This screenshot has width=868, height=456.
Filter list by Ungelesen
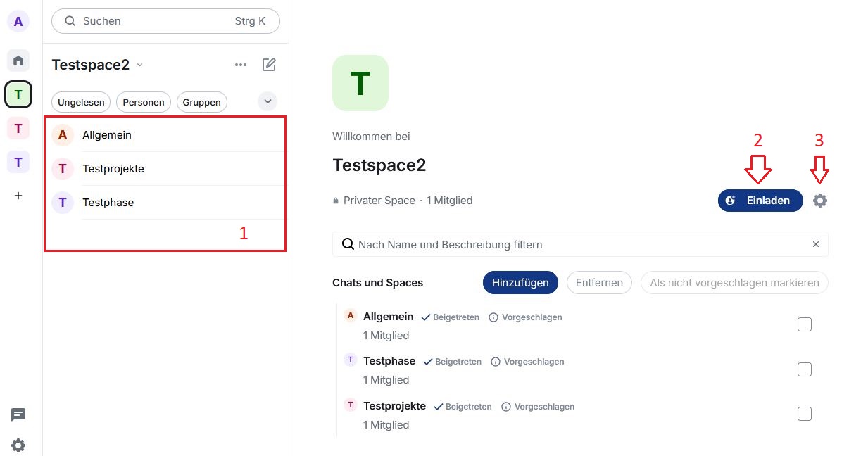tap(81, 102)
